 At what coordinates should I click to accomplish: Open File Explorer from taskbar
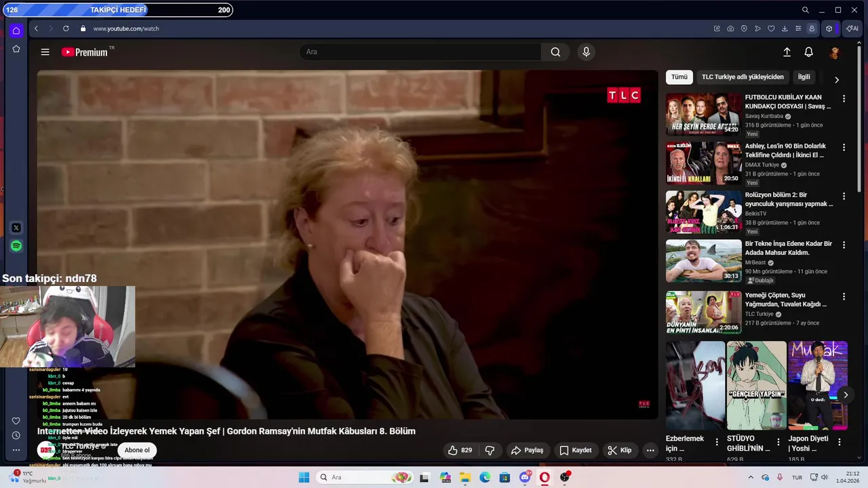click(465, 477)
